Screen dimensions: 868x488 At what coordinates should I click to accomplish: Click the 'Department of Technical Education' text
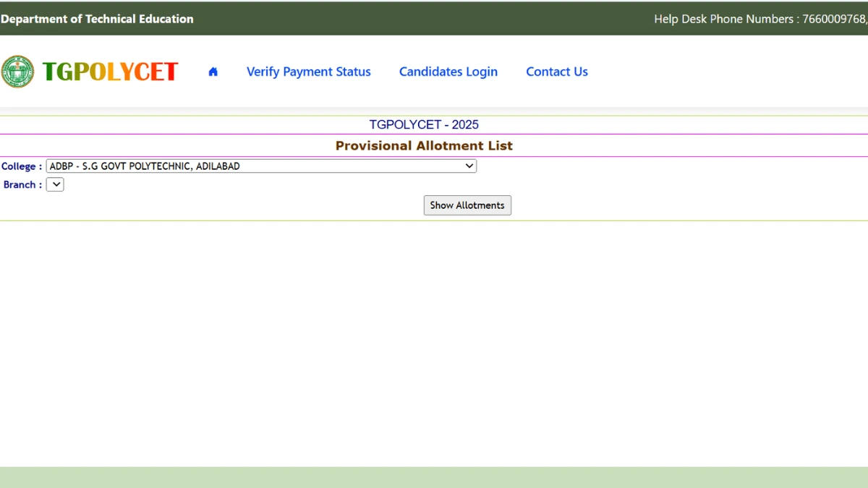click(97, 19)
